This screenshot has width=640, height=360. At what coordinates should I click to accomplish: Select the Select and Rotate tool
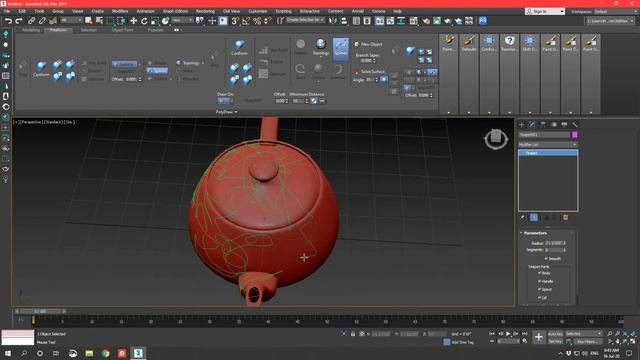click(x=144, y=21)
